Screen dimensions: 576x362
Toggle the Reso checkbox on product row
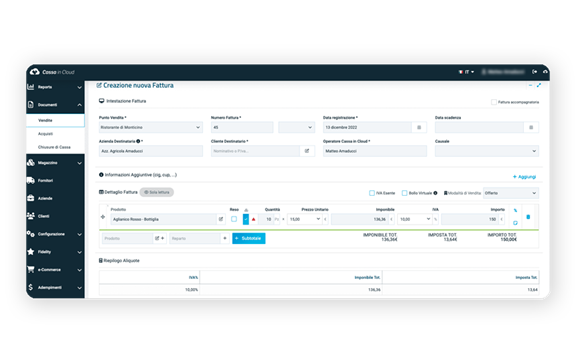point(234,219)
